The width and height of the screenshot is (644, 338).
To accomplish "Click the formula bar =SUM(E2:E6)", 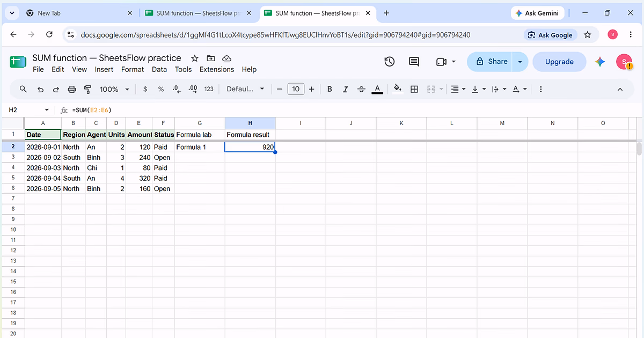I will pyautogui.click(x=91, y=110).
